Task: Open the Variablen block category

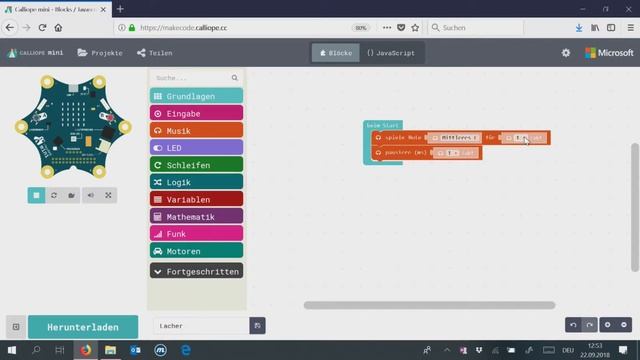Action: [x=196, y=199]
